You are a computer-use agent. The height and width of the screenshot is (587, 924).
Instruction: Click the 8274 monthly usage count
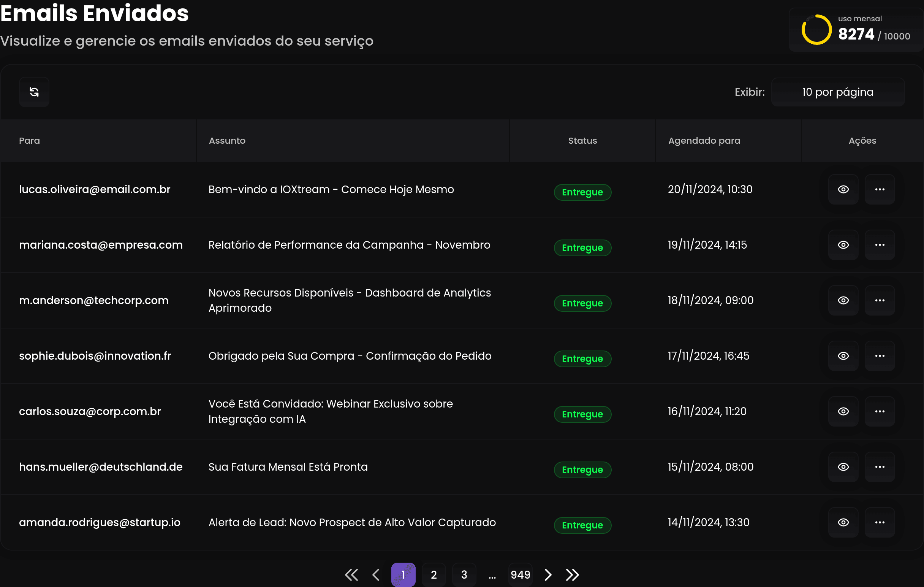tap(856, 35)
